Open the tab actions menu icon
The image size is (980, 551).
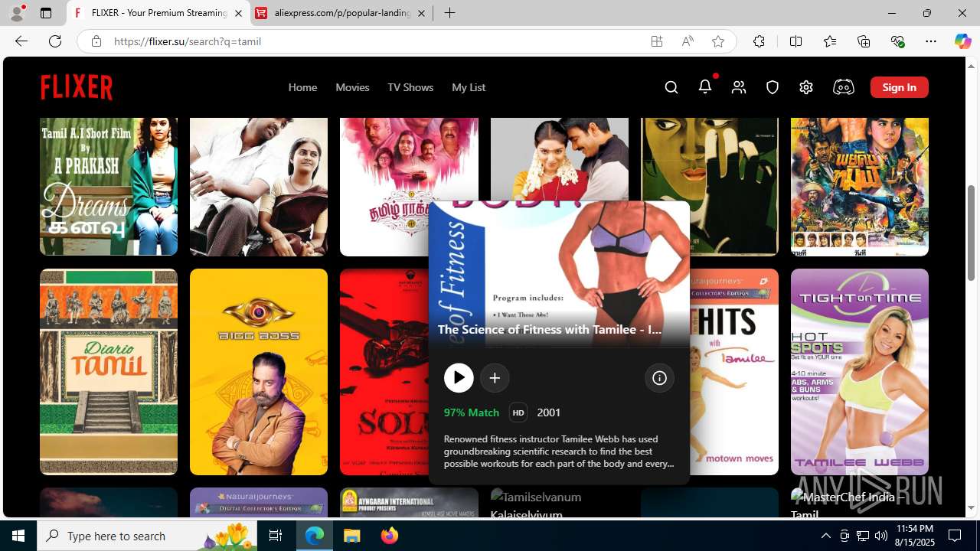pos(46,13)
